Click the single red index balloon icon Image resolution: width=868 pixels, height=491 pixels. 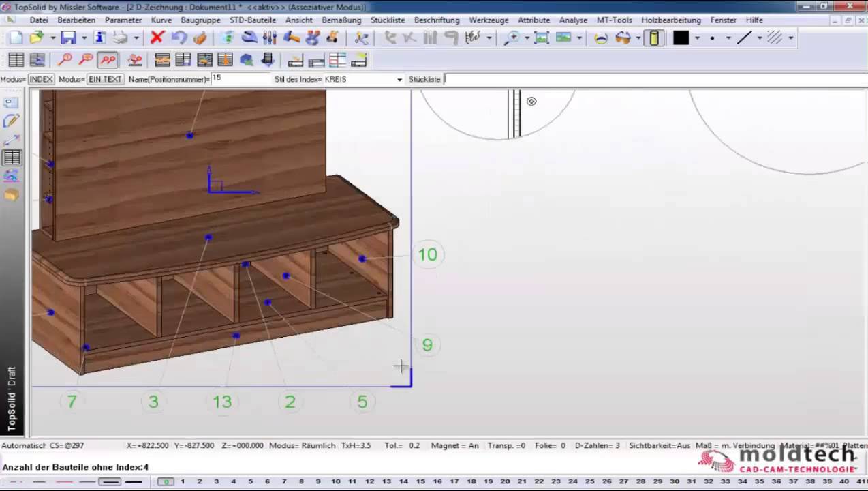65,60
